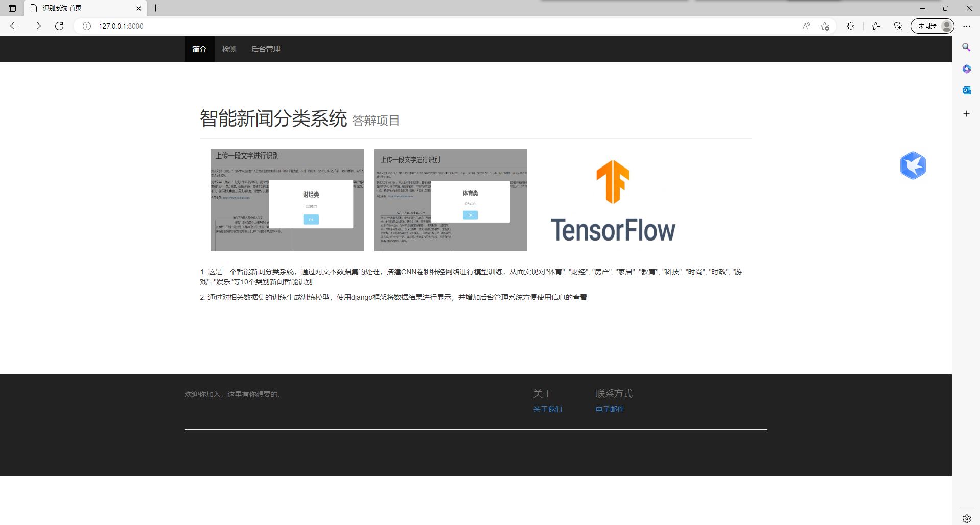
Task: Open the tab actions menu
Action: coord(12,8)
